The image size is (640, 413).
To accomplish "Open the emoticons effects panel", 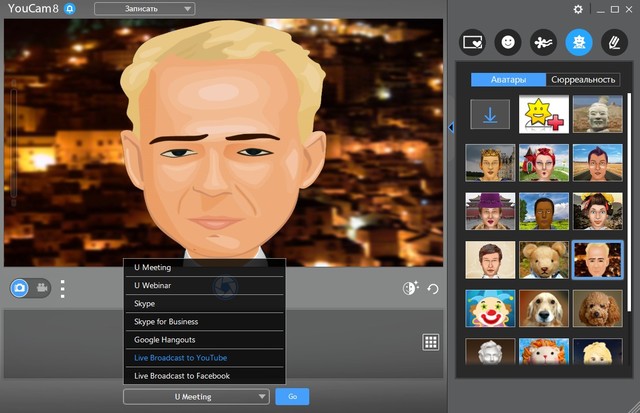I will pos(509,42).
